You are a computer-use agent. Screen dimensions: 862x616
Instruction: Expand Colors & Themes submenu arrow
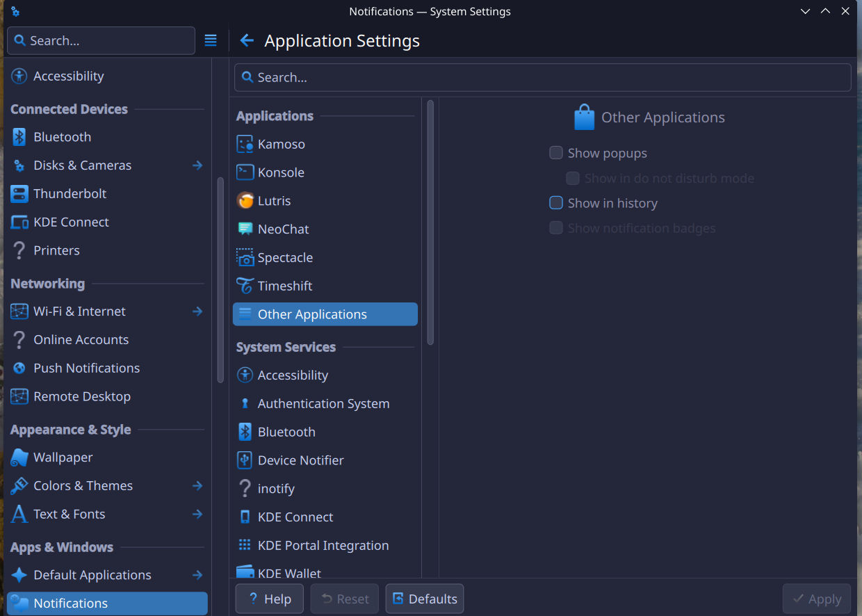(197, 486)
